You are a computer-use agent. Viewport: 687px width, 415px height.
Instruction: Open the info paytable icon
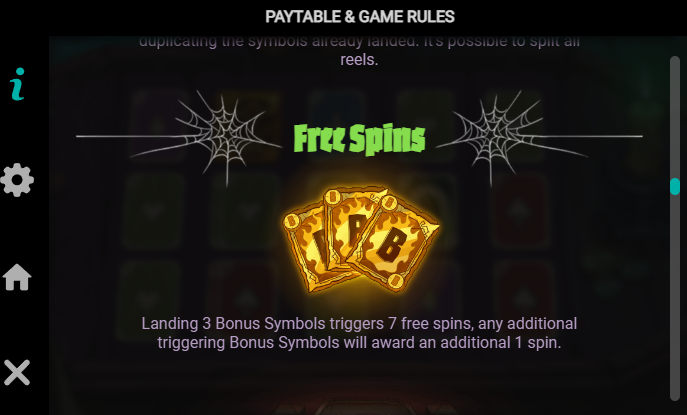18,84
